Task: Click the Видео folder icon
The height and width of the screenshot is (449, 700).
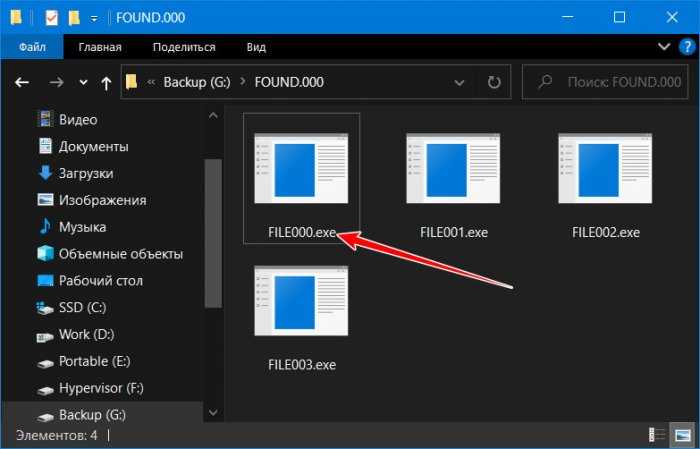Action: pyautogui.click(x=45, y=119)
